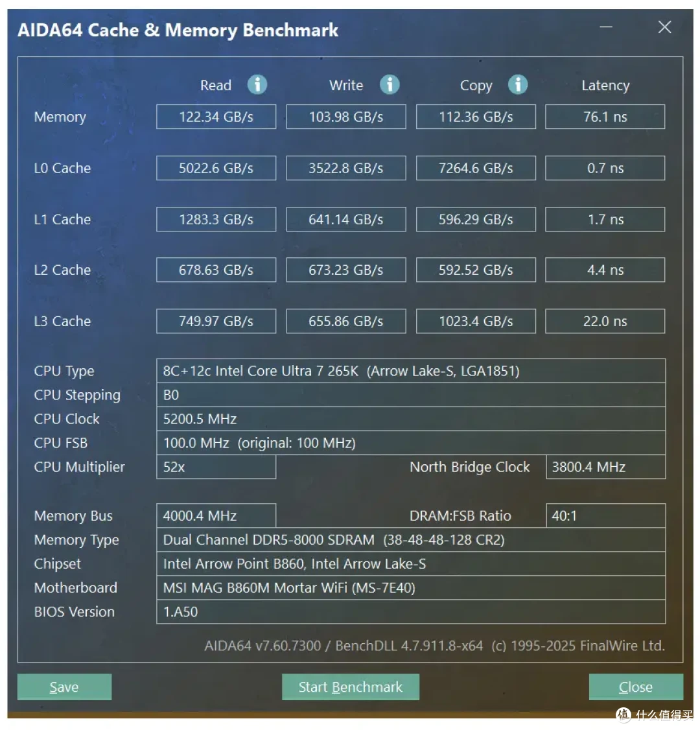The image size is (700, 730).
Task: Select L3 Cache copy 1023.4 GB/s
Action: click(x=476, y=321)
